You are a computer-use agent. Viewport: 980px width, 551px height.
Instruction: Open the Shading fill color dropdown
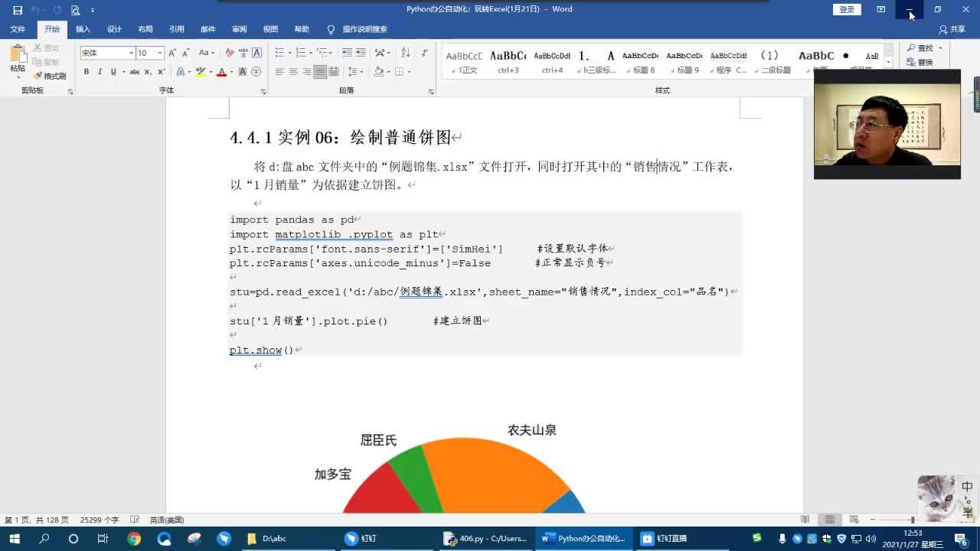[388, 72]
